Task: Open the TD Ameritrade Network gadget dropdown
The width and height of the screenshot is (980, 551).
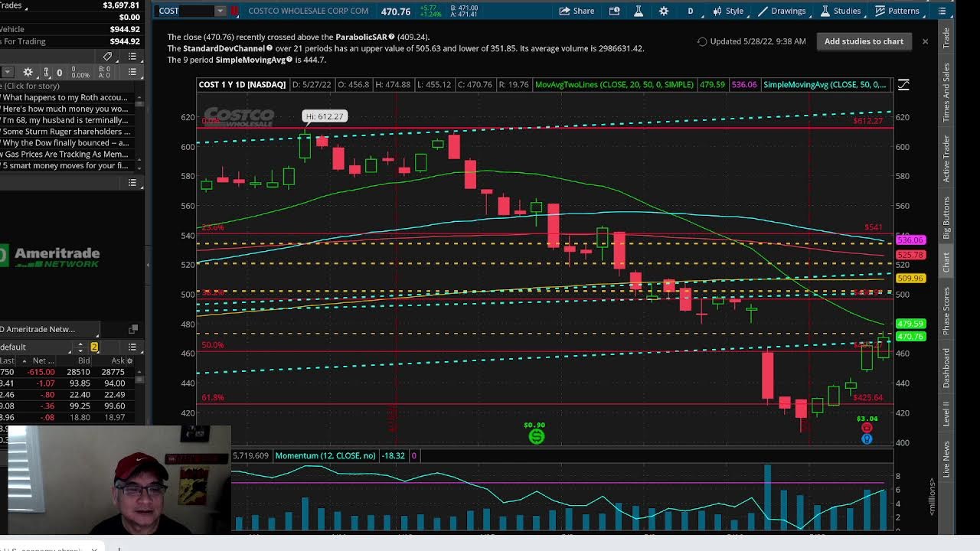Action: point(49,329)
